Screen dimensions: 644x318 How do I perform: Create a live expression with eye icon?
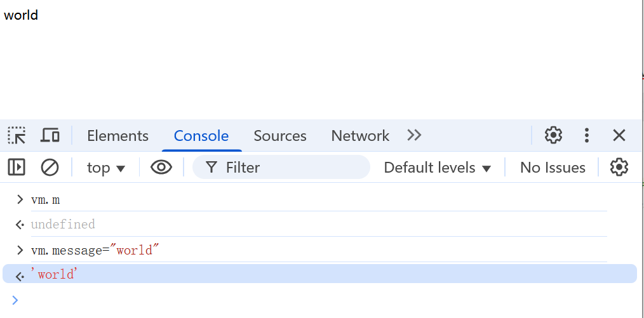161,168
